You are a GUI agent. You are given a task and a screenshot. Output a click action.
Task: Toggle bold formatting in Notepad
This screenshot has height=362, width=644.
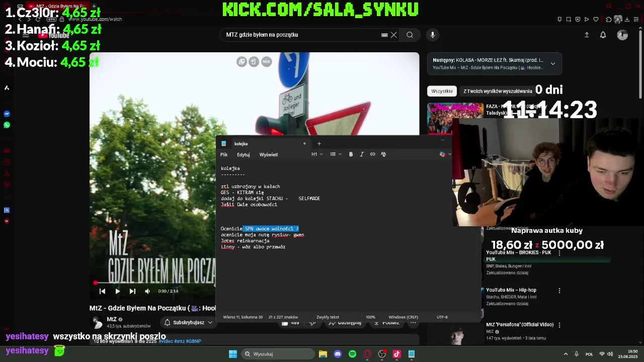[x=351, y=154]
